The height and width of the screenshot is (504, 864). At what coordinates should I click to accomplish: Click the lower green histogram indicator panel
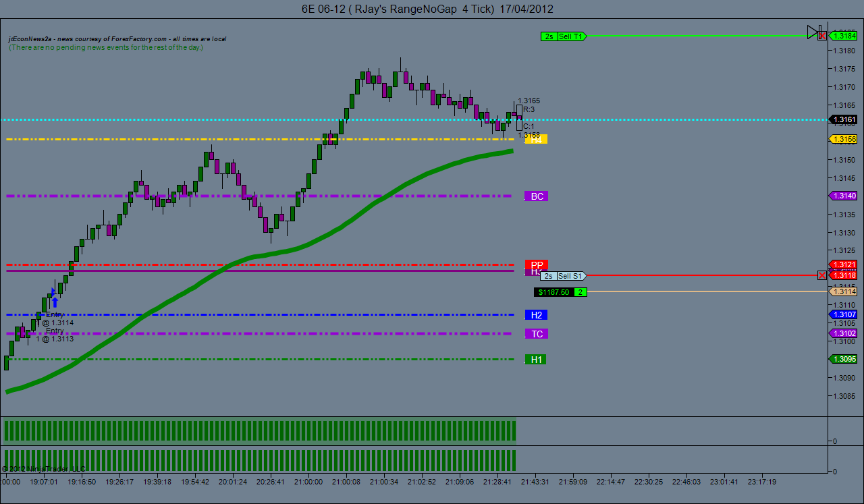pos(260,460)
